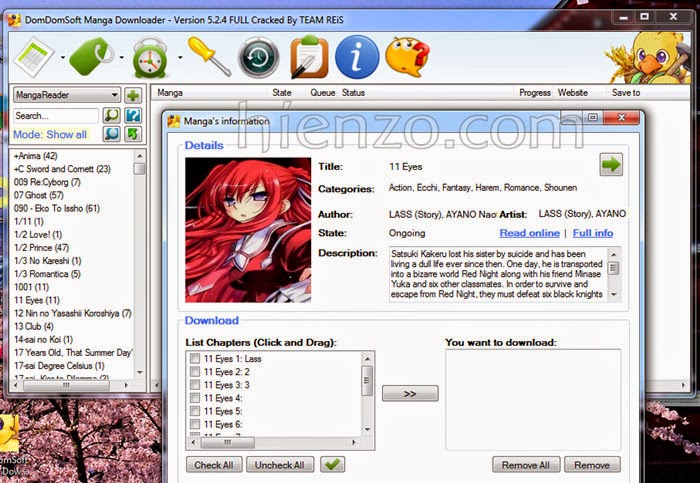Viewport: 700px width, 483px height.
Task: Open the MangaReader site dropdown
Action: pyautogui.click(x=67, y=95)
